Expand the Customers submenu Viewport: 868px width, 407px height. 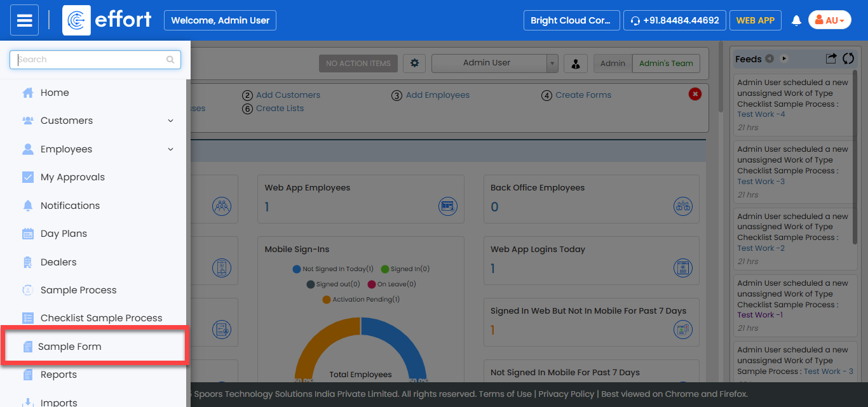[170, 121]
